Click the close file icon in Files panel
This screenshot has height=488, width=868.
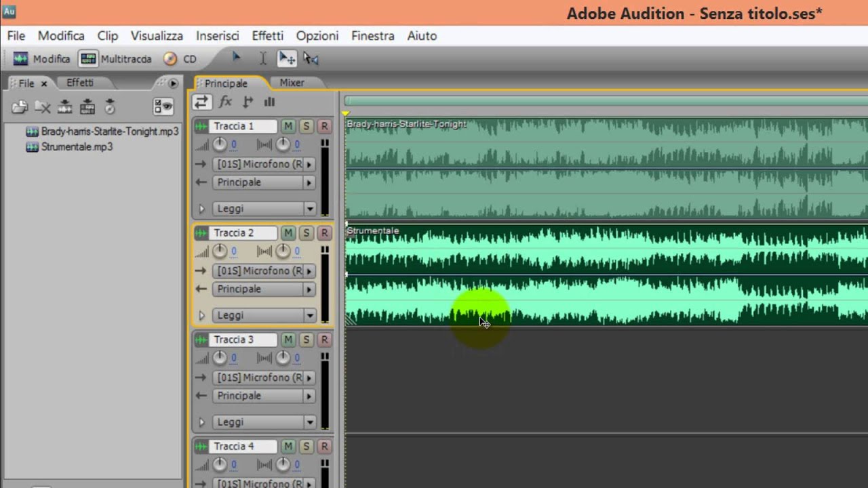point(43,106)
